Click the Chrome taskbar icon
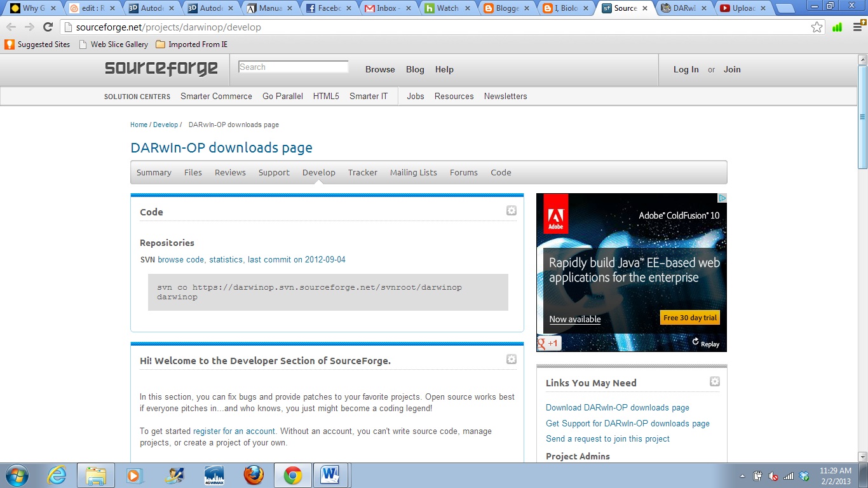This screenshot has height=488, width=868. pyautogui.click(x=293, y=475)
